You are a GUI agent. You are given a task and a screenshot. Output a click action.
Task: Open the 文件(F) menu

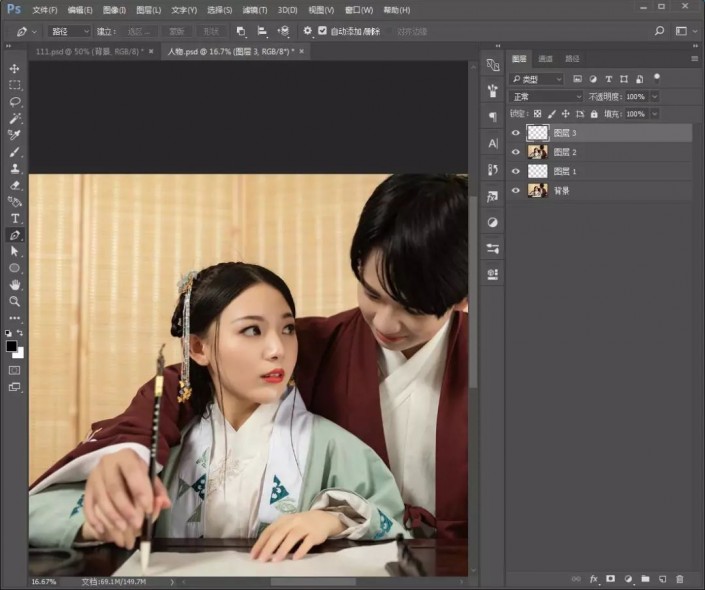(x=45, y=10)
